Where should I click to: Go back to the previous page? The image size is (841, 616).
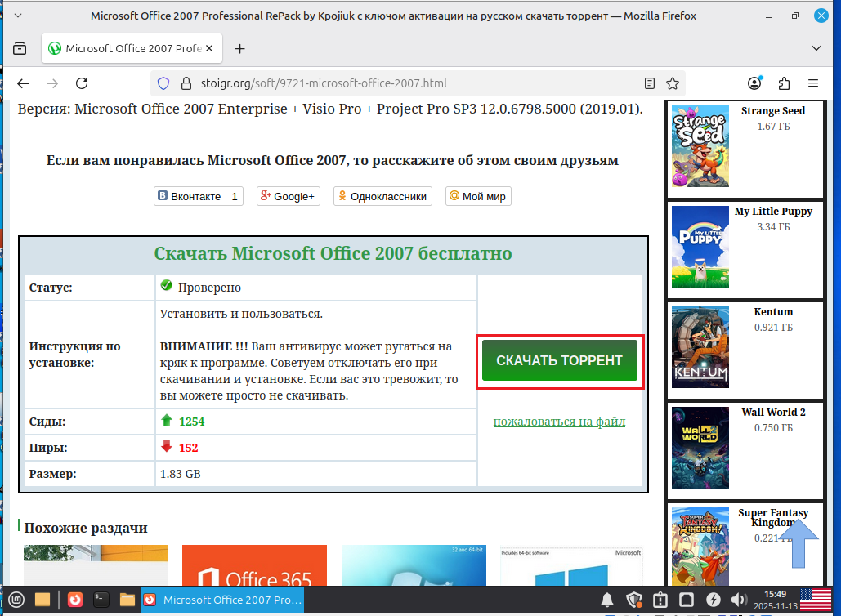click(23, 83)
